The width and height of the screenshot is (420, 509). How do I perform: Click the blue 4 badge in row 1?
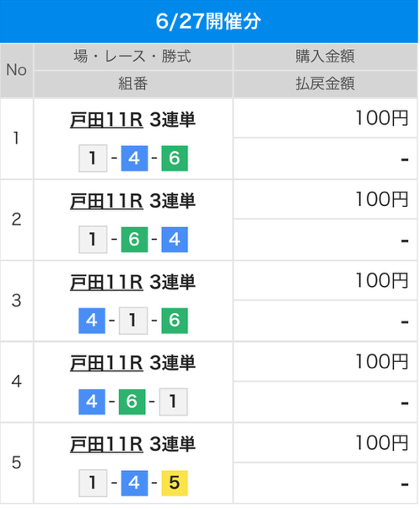click(134, 159)
